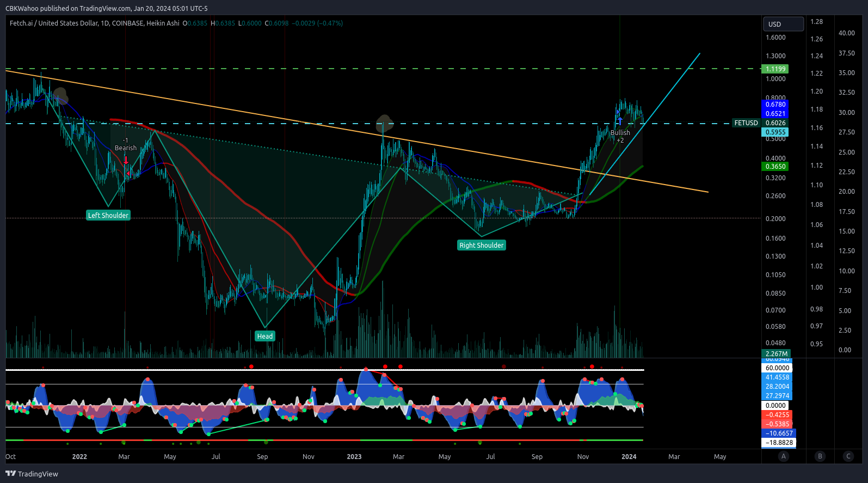868x483 pixels.
Task: Click the 2024 label on the time axis
Action: [629, 457]
